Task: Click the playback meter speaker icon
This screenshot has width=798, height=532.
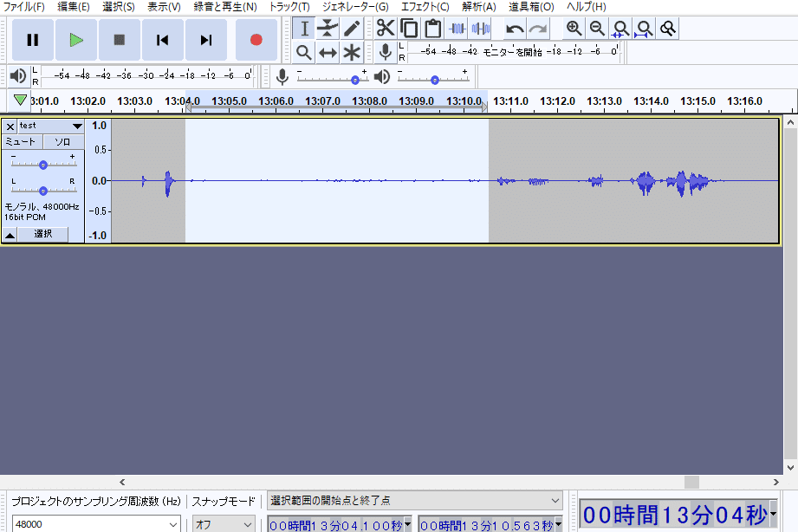Action: (18, 76)
